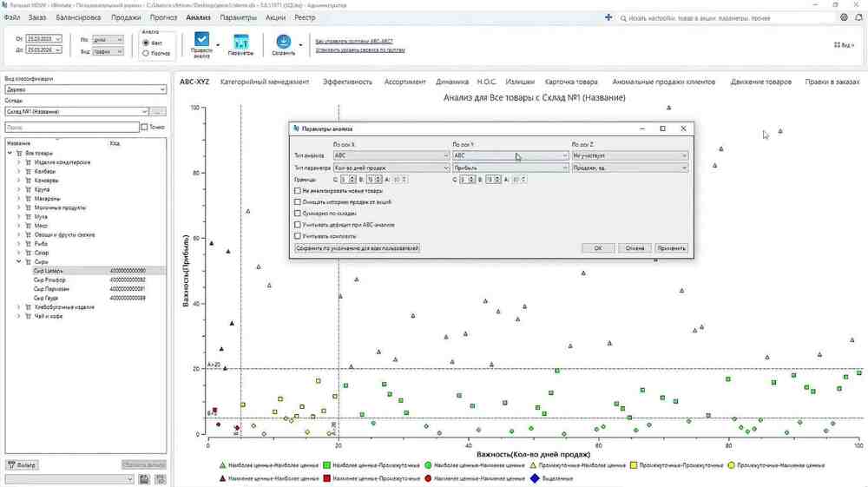Expand the Колбасы tree node

pyautogui.click(x=18, y=172)
